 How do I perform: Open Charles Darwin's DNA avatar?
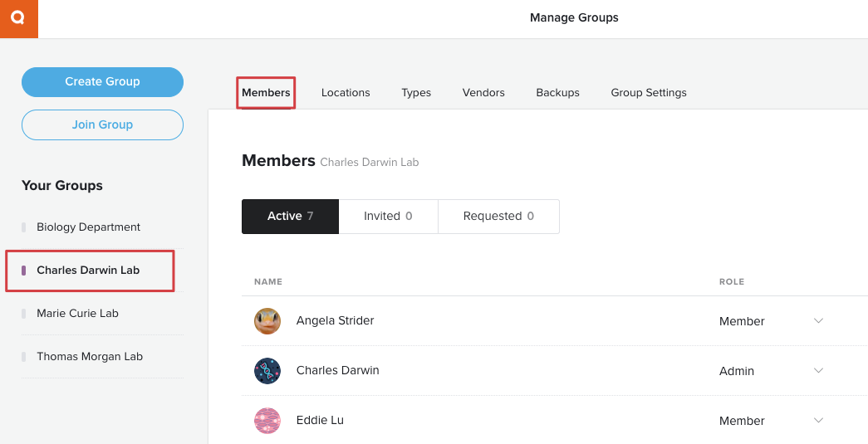[x=267, y=371]
